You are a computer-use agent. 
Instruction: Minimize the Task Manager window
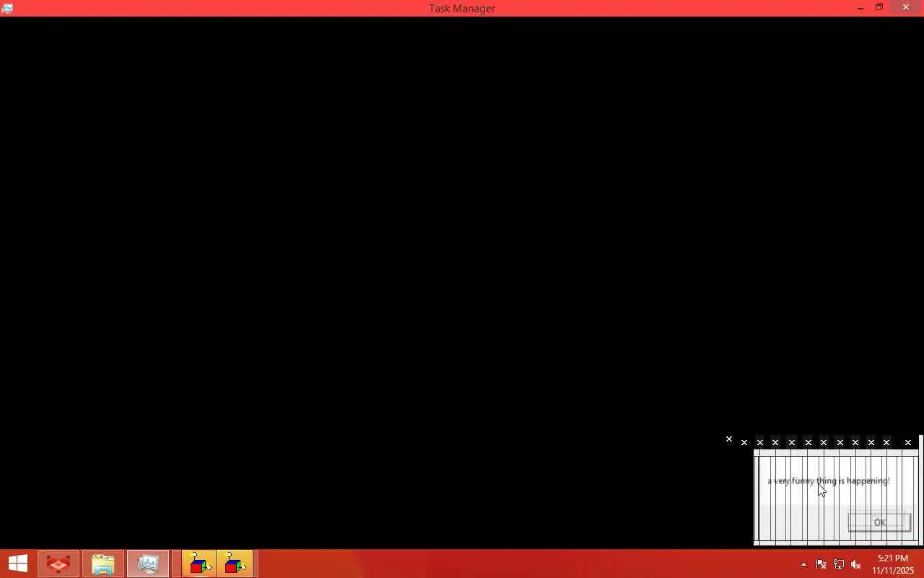pyautogui.click(x=860, y=8)
